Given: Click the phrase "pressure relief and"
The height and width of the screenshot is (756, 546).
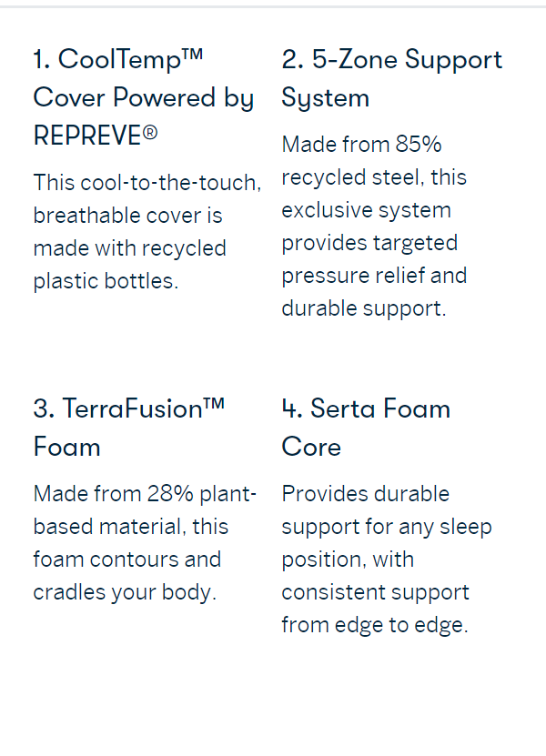Looking at the screenshot, I should click(373, 276).
